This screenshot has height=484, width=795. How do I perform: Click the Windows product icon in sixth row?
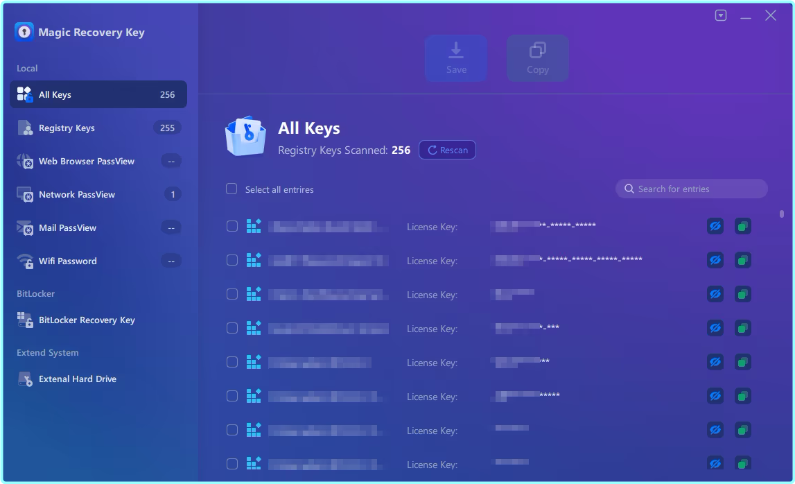pos(254,396)
